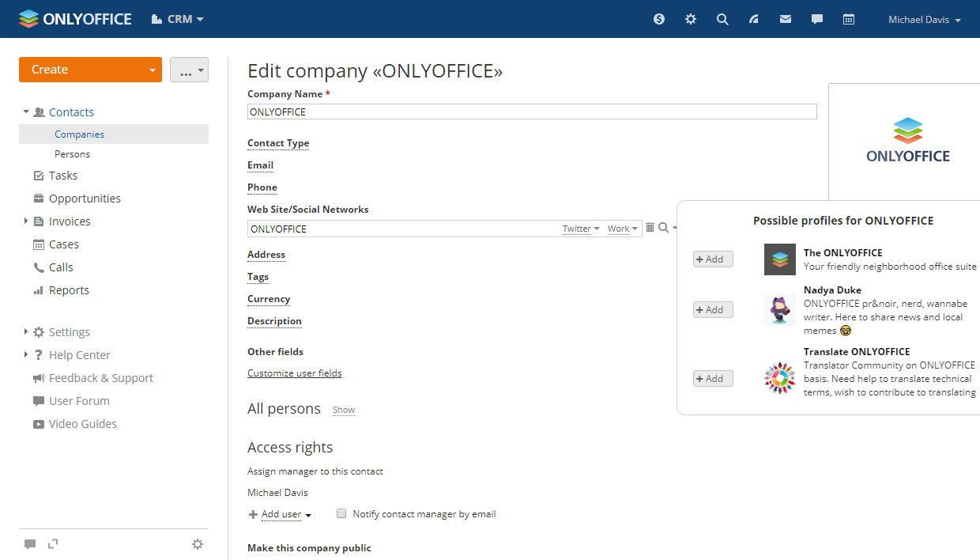Open the talk chat bubble in top bar
This screenshot has height=560, width=980.
[x=817, y=19]
